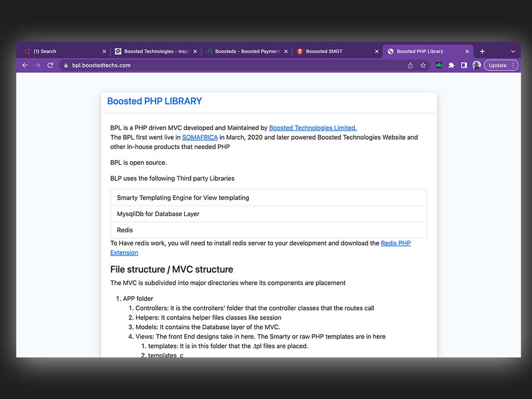Click the APP folder list item
Image resolution: width=532 pixels, height=399 pixels.
point(138,299)
